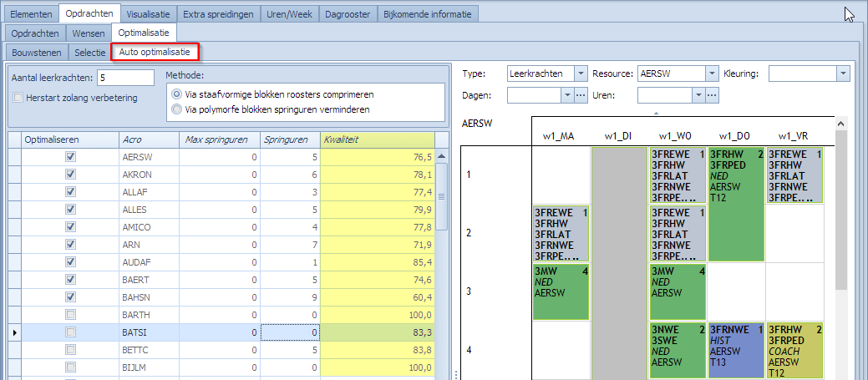Uncheck Optimaliseren for AERSW

(x=70, y=157)
